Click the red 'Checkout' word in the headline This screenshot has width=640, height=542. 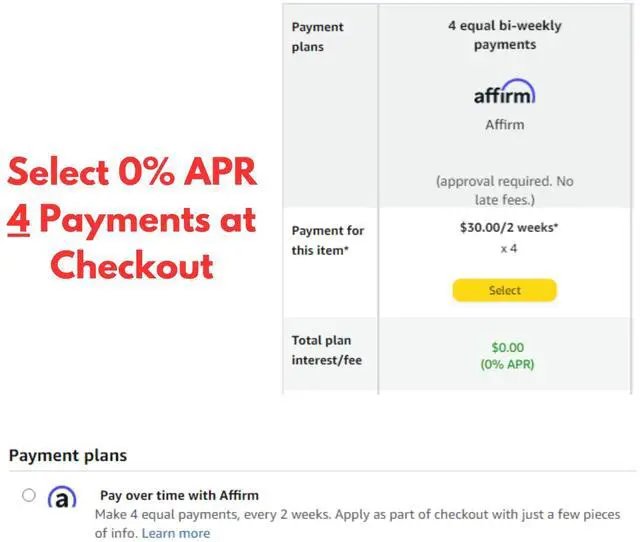[x=131, y=265]
